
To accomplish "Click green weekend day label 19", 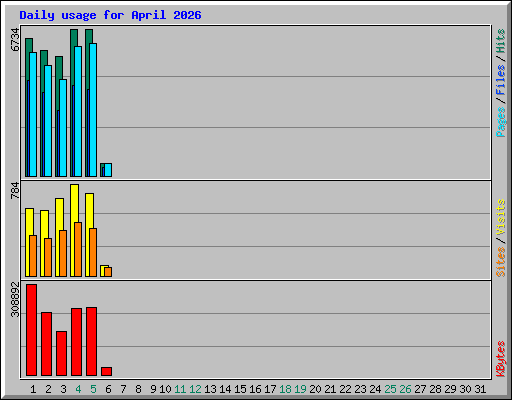I will [x=300, y=389].
